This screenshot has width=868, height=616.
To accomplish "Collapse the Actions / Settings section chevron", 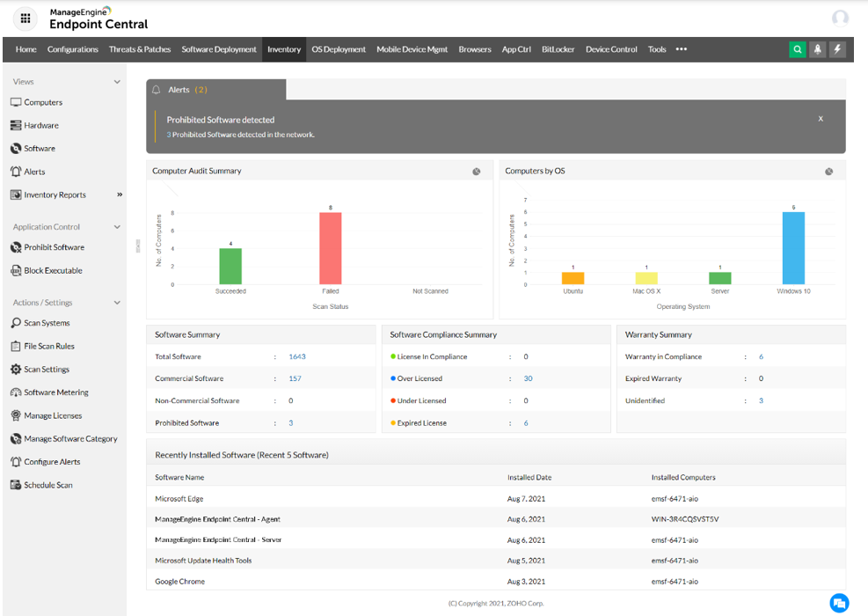I will [x=117, y=303].
